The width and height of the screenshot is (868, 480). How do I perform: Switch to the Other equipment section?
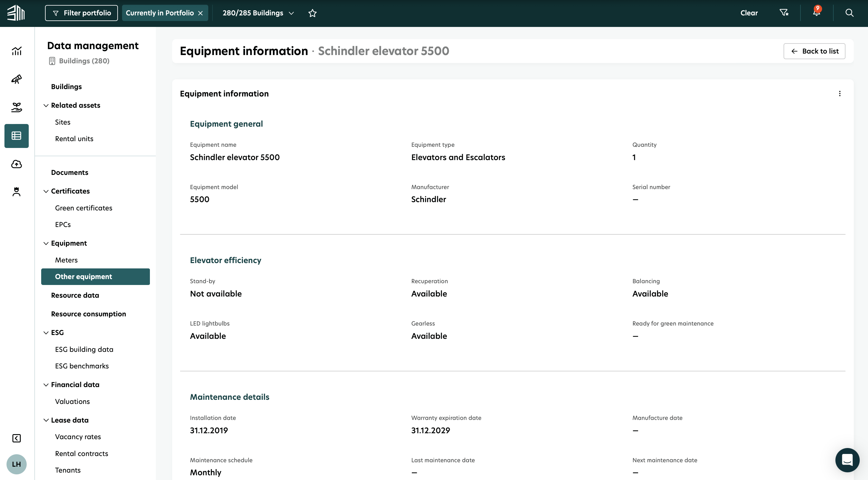[84, 276]
